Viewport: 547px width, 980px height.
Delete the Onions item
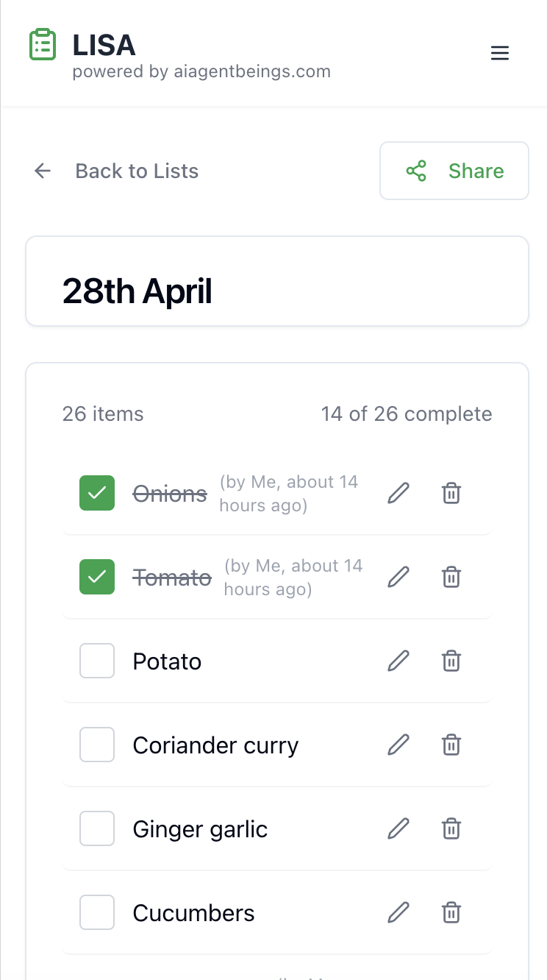[451, 494]
